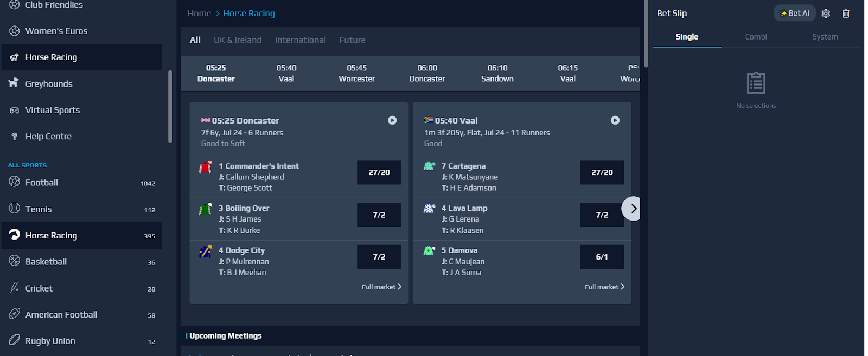Go to Home breadcrumb link
The width and height of the screenshot is (868, 356).
[199, 14]
